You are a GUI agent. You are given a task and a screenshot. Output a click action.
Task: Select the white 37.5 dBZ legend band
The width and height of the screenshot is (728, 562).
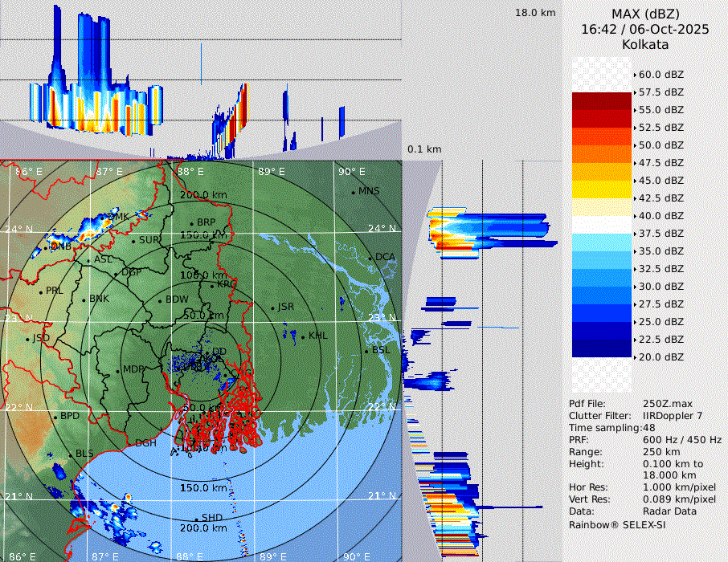tap(602, 225)
